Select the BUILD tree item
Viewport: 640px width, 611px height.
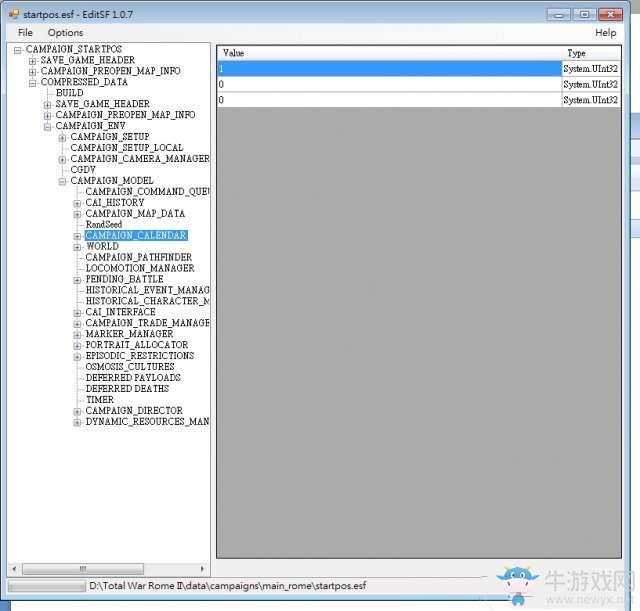pos(69,93)
